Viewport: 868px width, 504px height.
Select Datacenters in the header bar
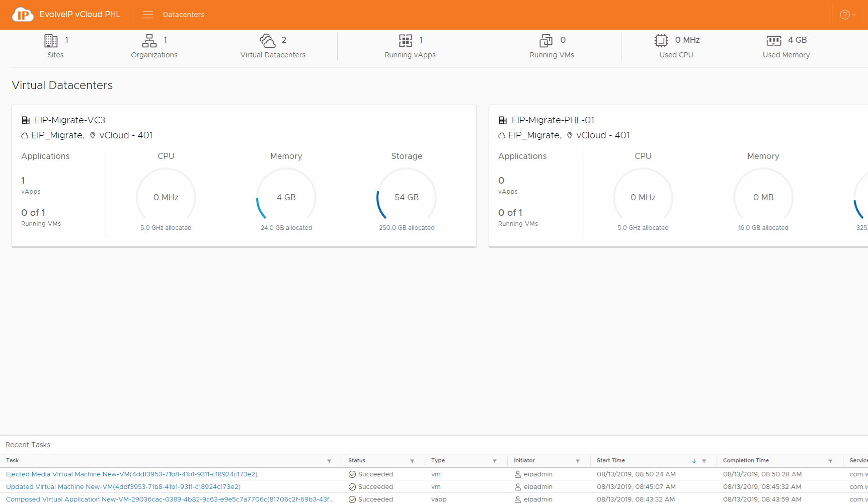pyautogui.click(x=183, y=15)
